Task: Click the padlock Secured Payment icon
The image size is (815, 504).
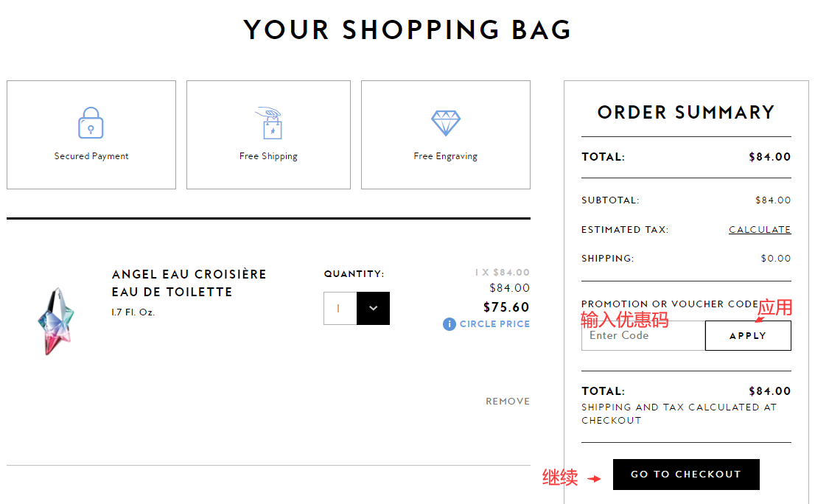Action: 91,123
